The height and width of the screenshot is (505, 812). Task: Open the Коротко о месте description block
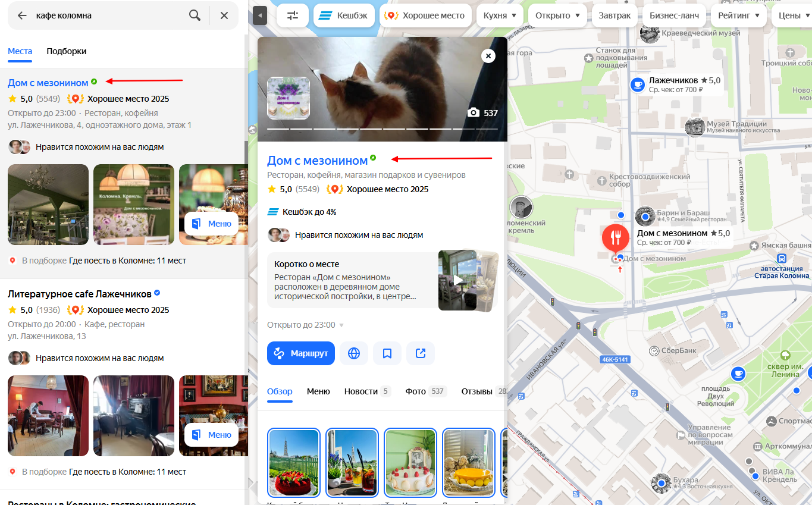(x=352, y=280)
